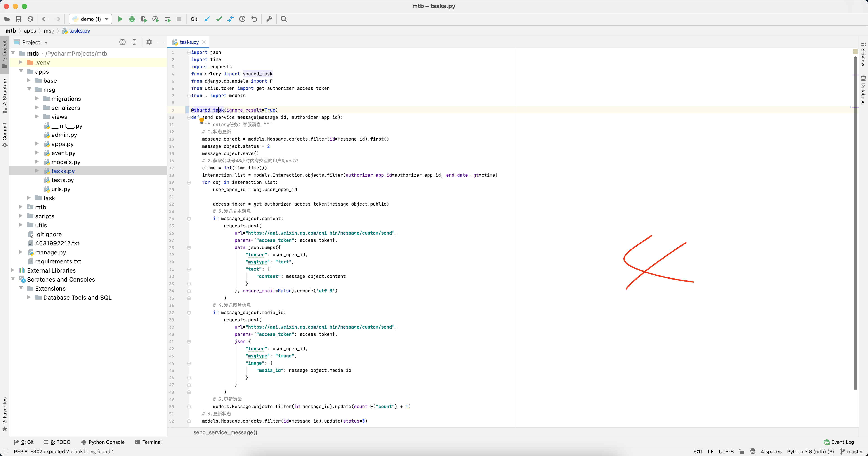Open settings with the wrench icon
The width and height of the screenshot is (868, 456).
269,19
